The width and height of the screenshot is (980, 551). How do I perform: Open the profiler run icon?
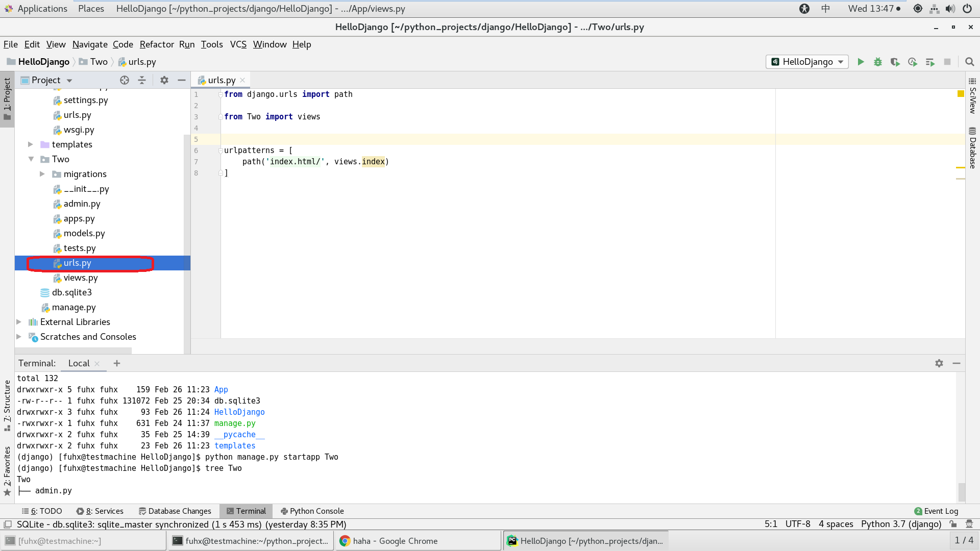(x=913, y=62)
